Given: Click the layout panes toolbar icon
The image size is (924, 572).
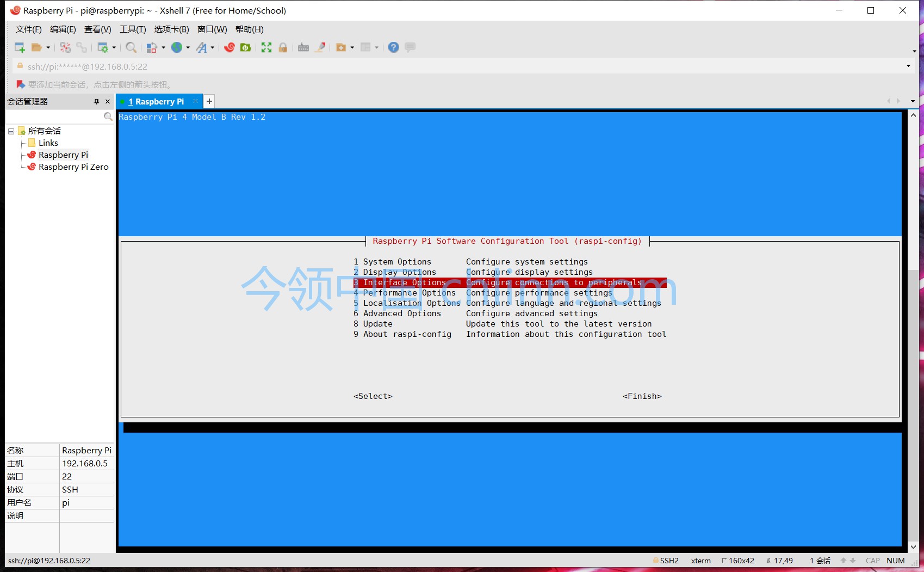Looking at the screenshot, I should click(x=365, y=47).
